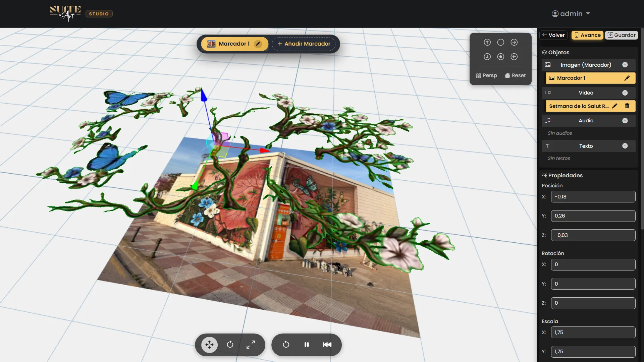
Task: Reset the camera view
Action: (x=515, y=75)
